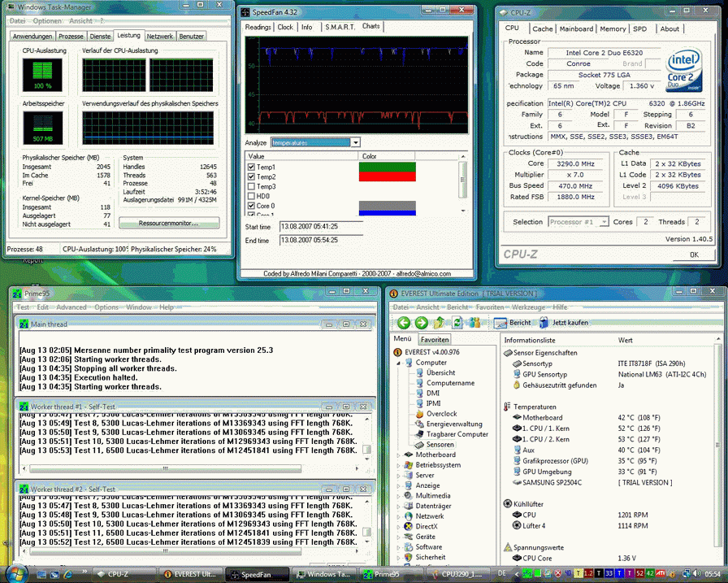Expand Server node in EVEREST tree
Image resolution: width=728 pixels, height=583 pixels.
pyautogui.click(x=398, y=475)
